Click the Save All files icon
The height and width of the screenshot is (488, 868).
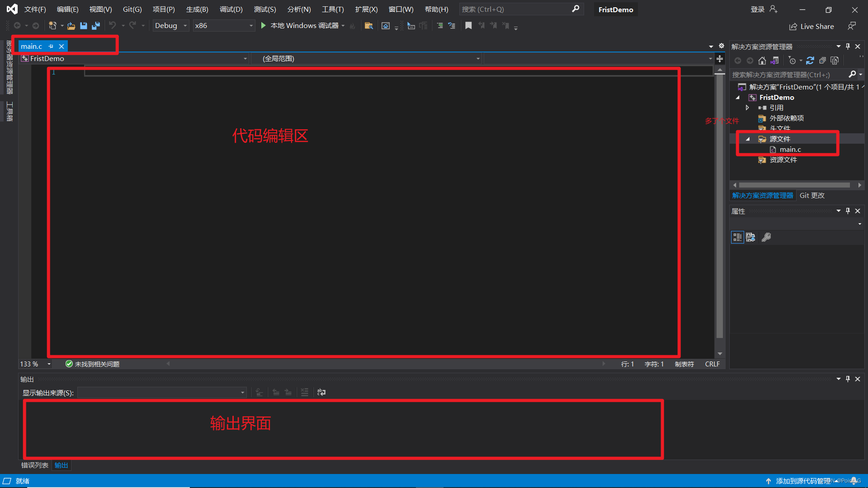coord(96,26)
